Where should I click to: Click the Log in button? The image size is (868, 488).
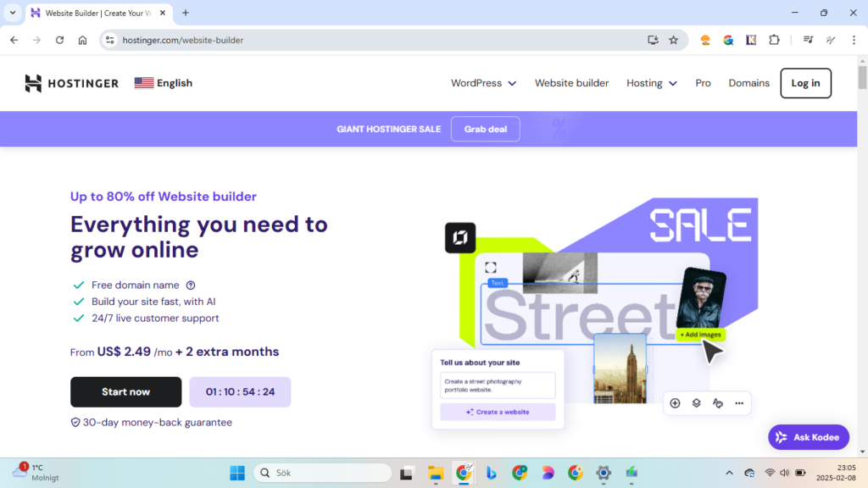tap(805, 83)
